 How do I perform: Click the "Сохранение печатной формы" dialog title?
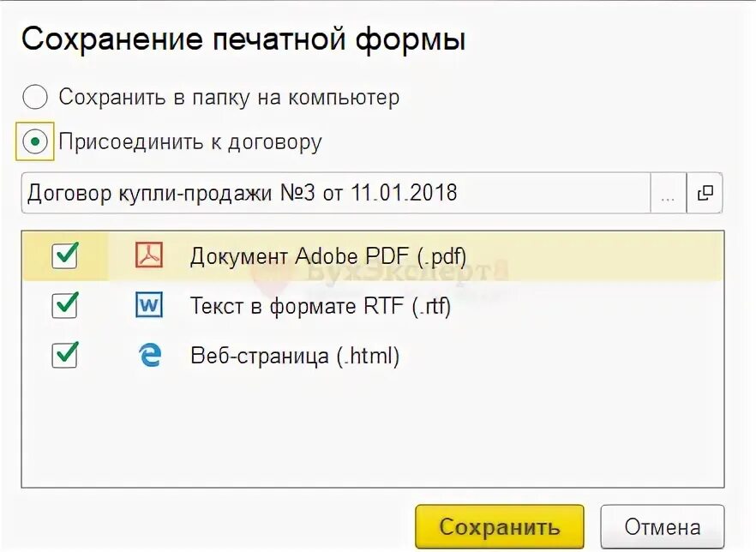tap(243, 41)
